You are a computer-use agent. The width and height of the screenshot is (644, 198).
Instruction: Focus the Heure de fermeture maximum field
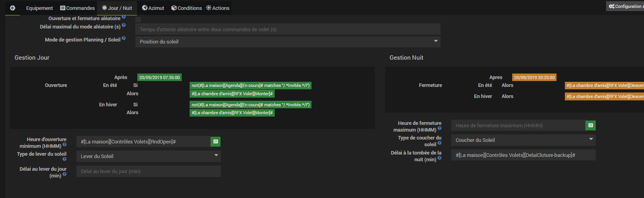tap(518, 125)
